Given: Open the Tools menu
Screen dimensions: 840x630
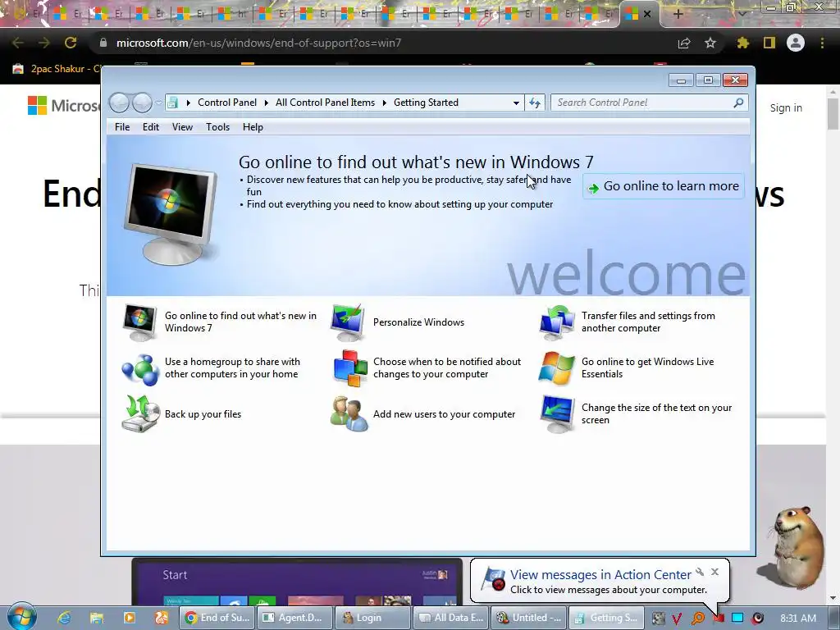Looking at the screenshot, I should (x=217, y=127).
